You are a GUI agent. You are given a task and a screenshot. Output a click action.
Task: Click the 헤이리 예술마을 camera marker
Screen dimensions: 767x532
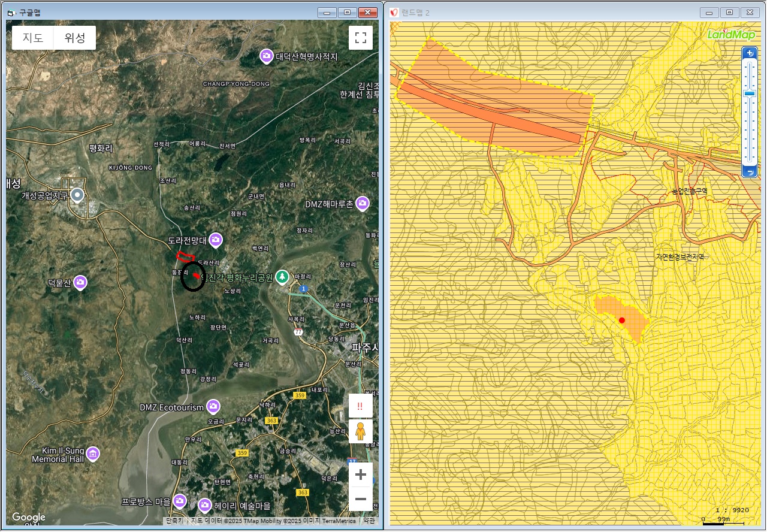[x=205, y=506]
